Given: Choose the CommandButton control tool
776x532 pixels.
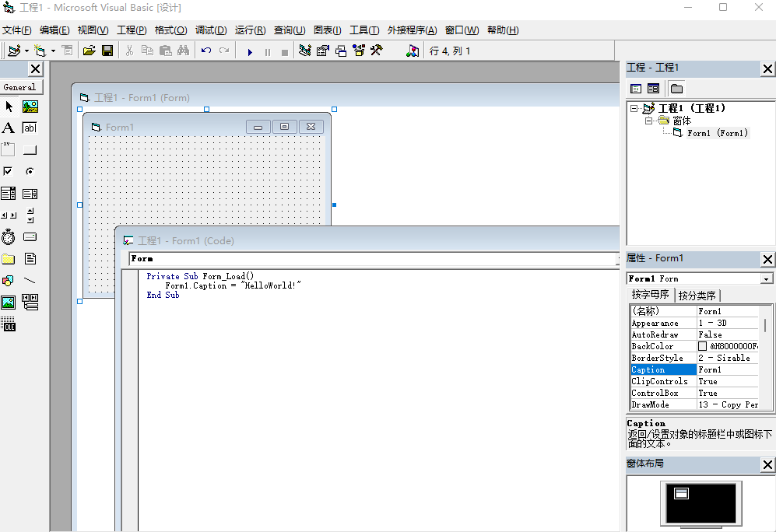Looking at the screenshot, I should (x=30, y=150).
